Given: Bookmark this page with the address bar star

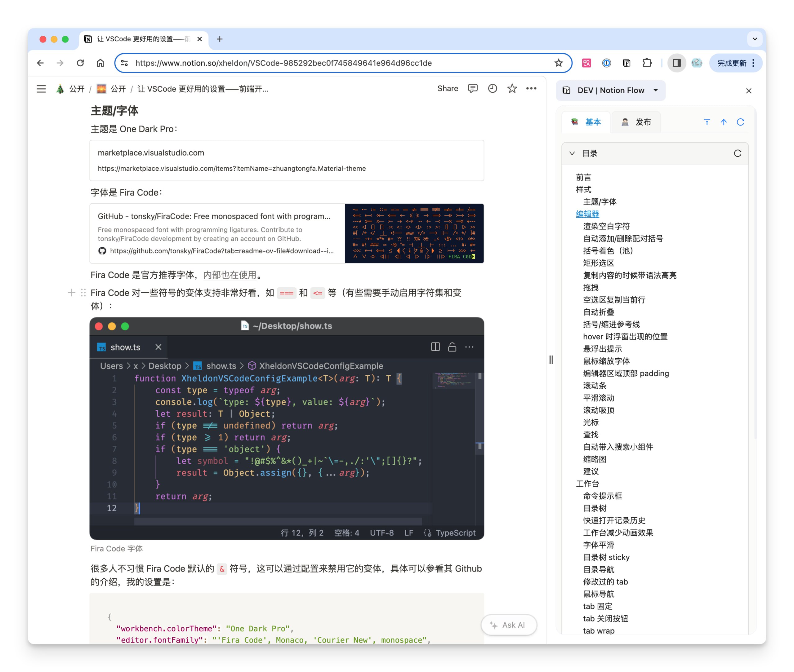Looking at the screenshot, I should tap(558, 63).
